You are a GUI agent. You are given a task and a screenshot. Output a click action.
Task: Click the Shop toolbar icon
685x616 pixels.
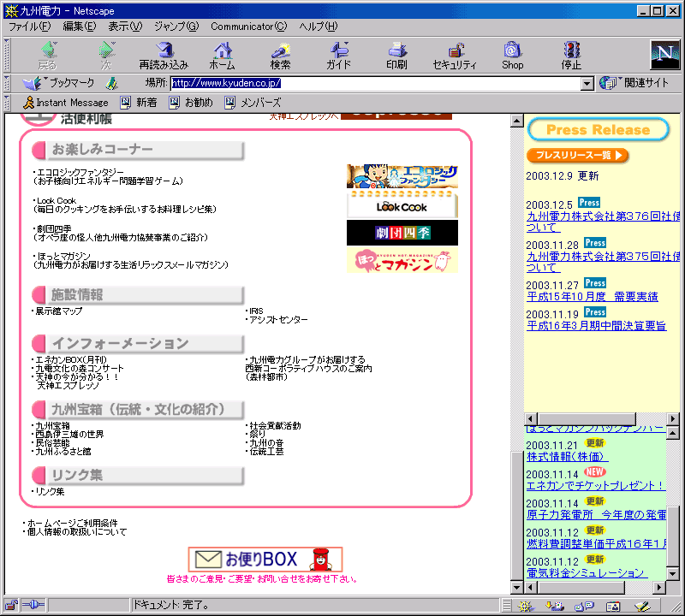512,56
